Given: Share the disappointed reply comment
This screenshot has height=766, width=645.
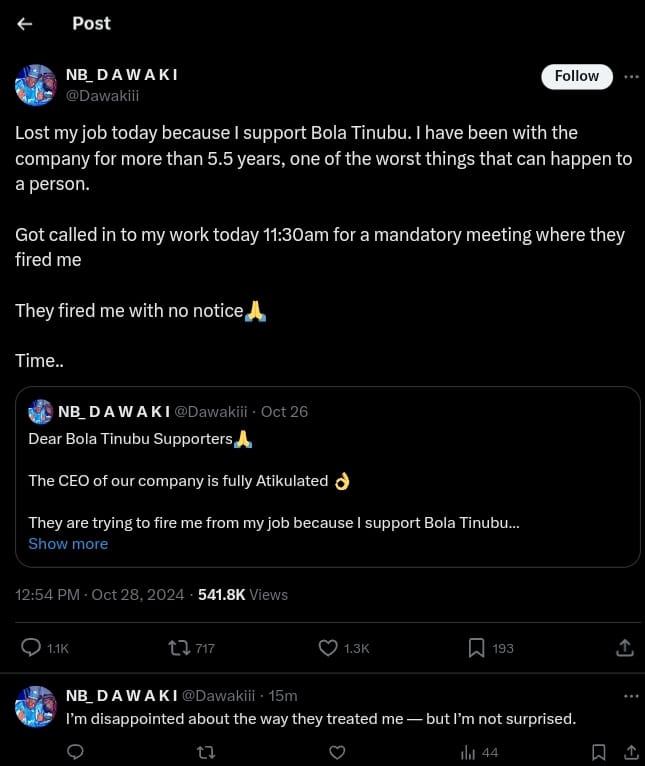Looking at the screenshot, I should [x=631, y=752].
